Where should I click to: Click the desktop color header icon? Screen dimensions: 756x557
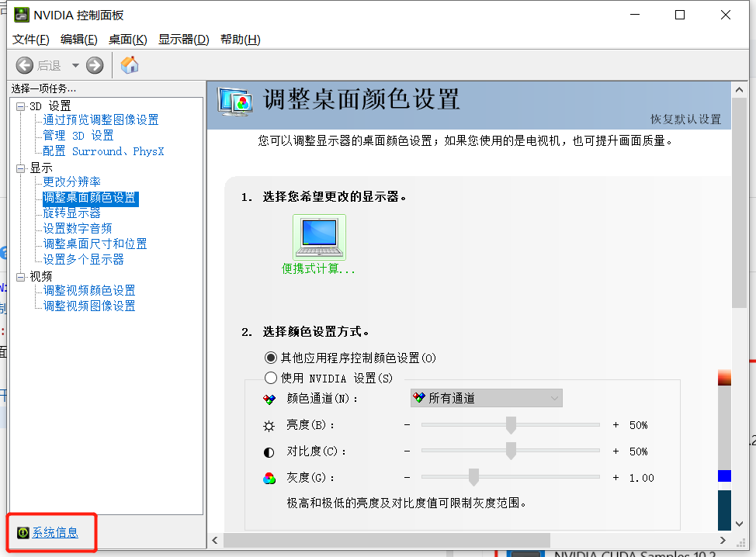pyautogui.click(x=235, y=102)
